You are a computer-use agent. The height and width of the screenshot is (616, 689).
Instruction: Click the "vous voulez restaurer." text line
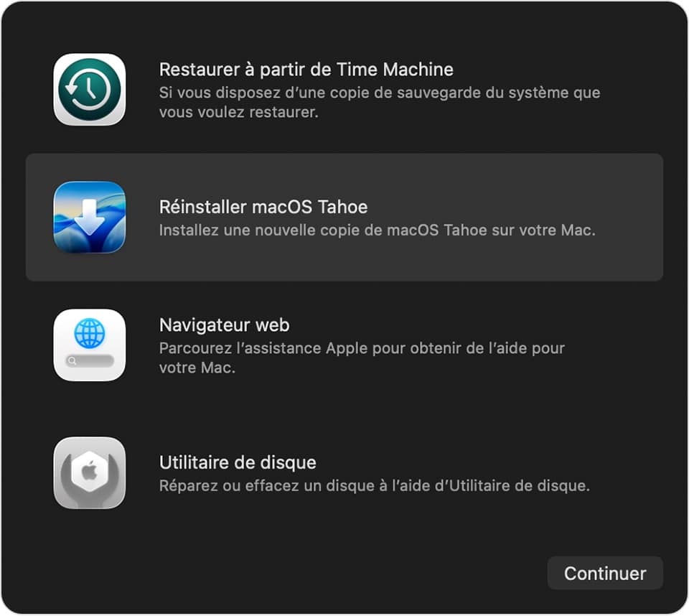(238, 113)
